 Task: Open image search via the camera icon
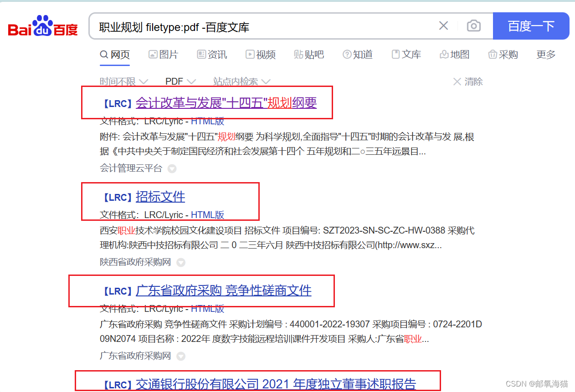(474, 26)
